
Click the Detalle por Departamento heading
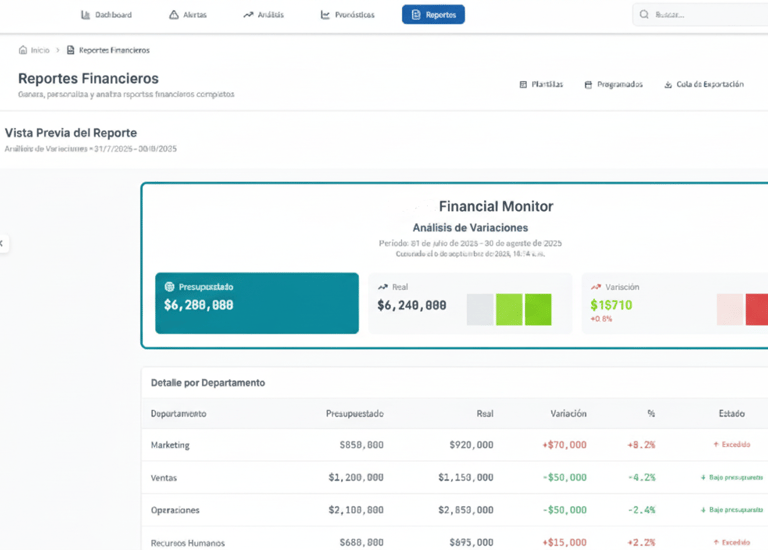click(208, 383)
